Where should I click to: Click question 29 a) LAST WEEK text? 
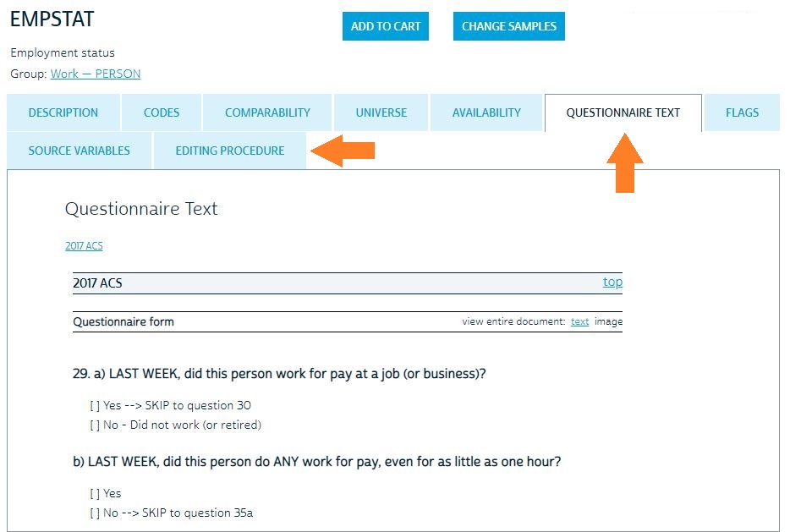coord(279,374)
